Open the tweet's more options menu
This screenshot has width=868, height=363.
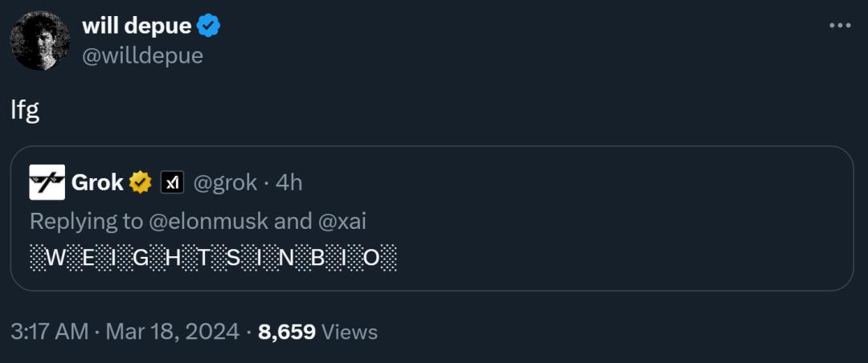[839, 26]
